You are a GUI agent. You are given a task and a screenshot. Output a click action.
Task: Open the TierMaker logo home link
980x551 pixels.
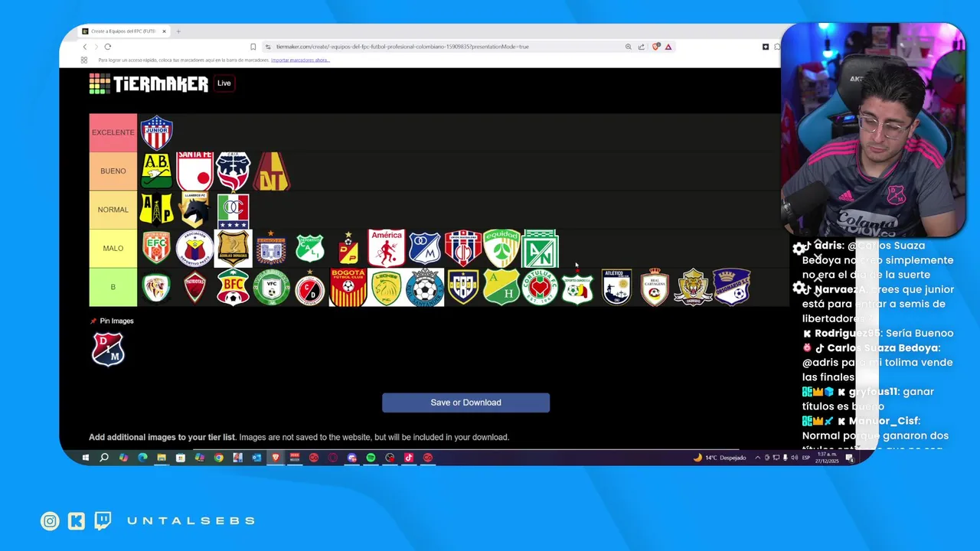click(149, 83)
